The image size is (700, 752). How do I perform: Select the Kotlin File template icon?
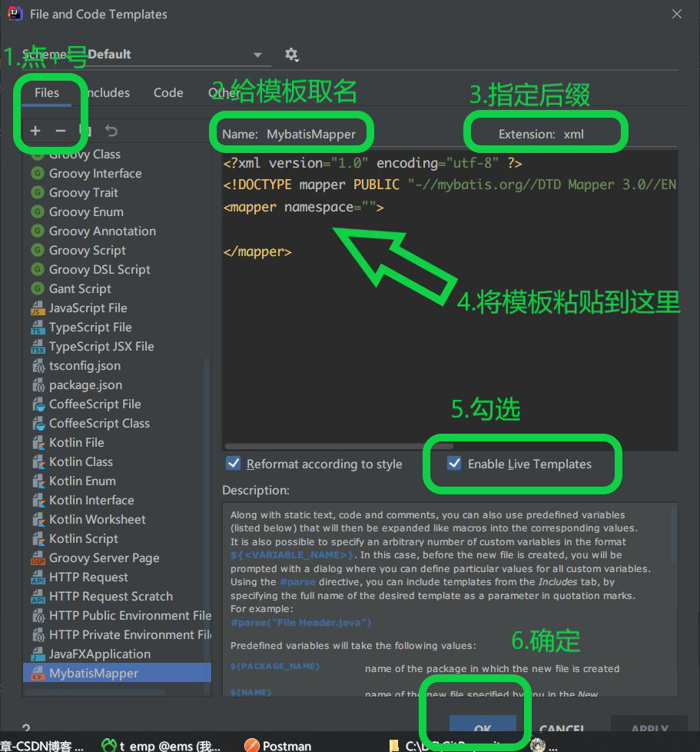pyautogui.click(x=38, y=443)
